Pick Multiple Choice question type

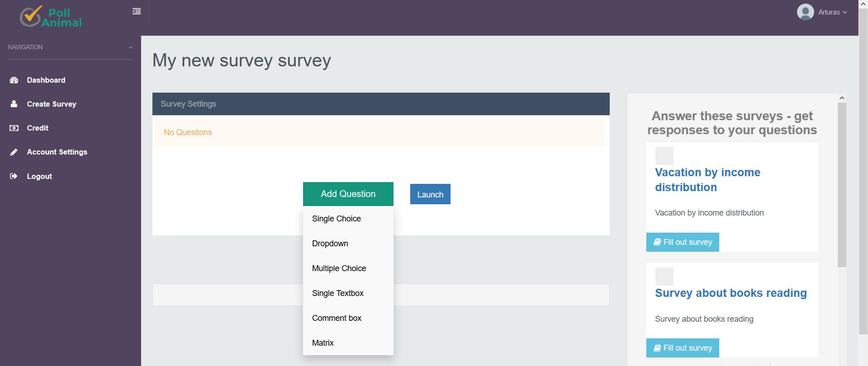339,268
